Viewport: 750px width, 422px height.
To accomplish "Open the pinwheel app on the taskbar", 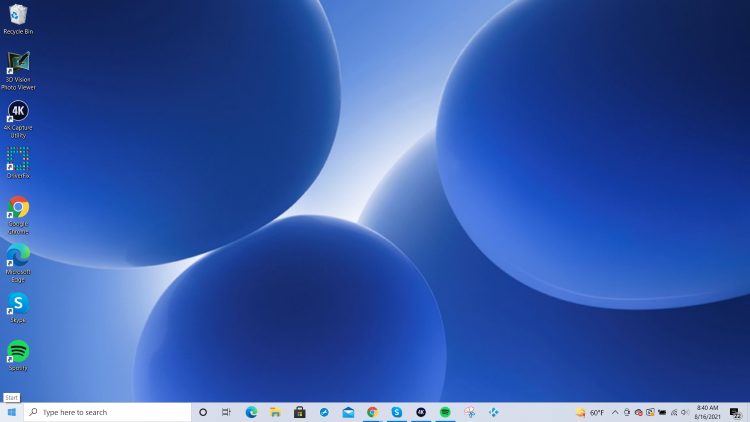I will tap(469, 412).
